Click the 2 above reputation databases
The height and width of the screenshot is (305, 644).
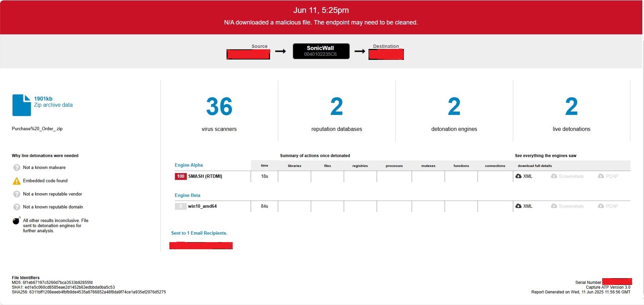coord(337,107)
